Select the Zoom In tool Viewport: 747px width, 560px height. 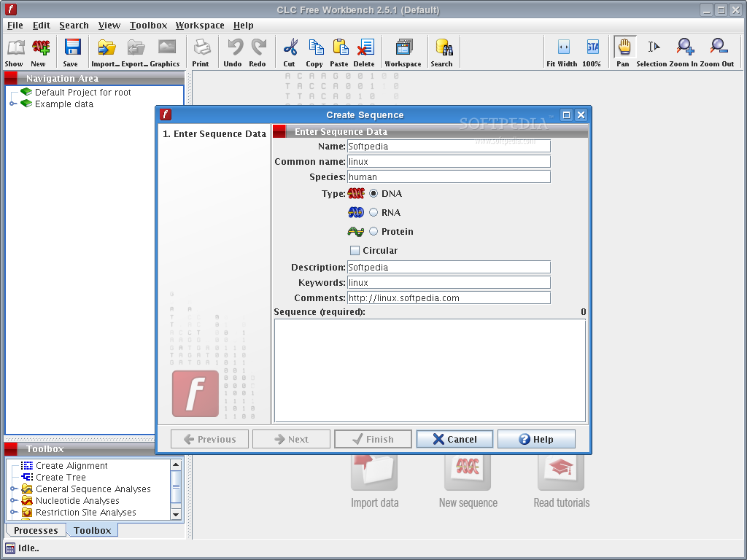[686, 47]
